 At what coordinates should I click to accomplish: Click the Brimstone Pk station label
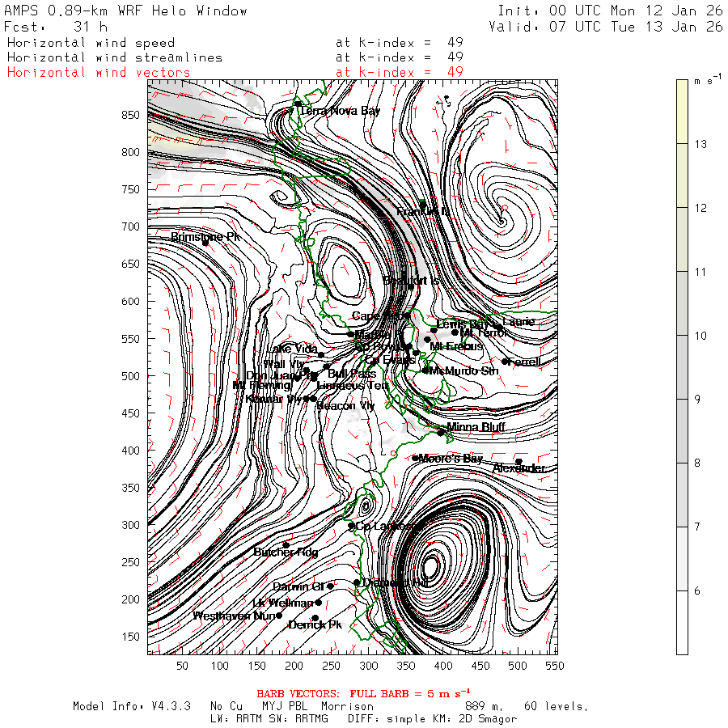pos(205,237)
